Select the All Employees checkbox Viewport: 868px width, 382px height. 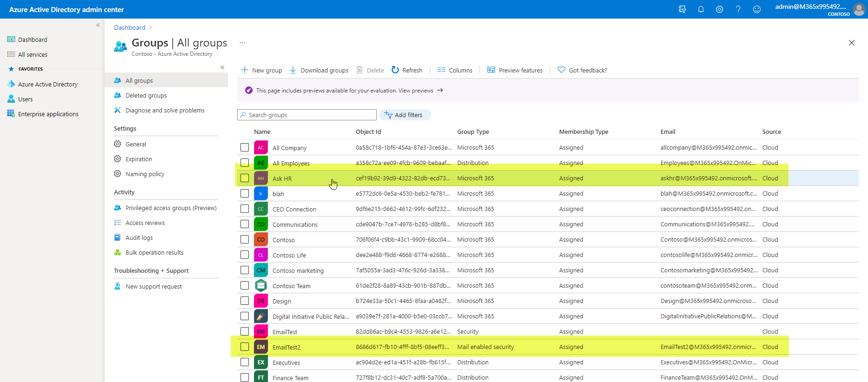click(x=245, y=163)
